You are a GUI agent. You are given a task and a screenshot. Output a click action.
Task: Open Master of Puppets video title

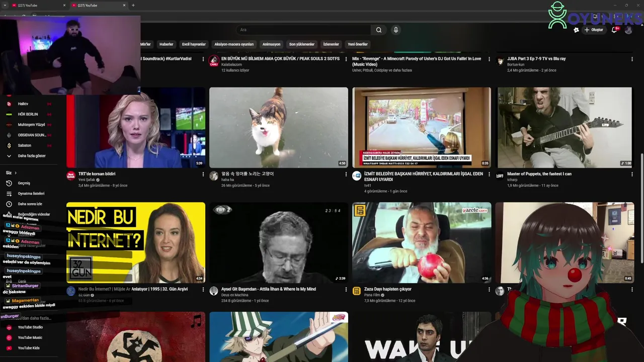(539, 174)
